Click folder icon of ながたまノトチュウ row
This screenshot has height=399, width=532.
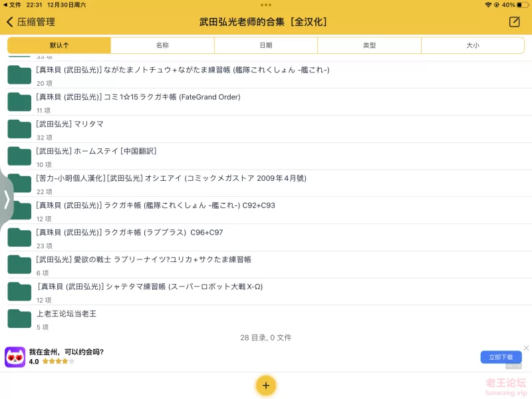click(x=19, y=74)
